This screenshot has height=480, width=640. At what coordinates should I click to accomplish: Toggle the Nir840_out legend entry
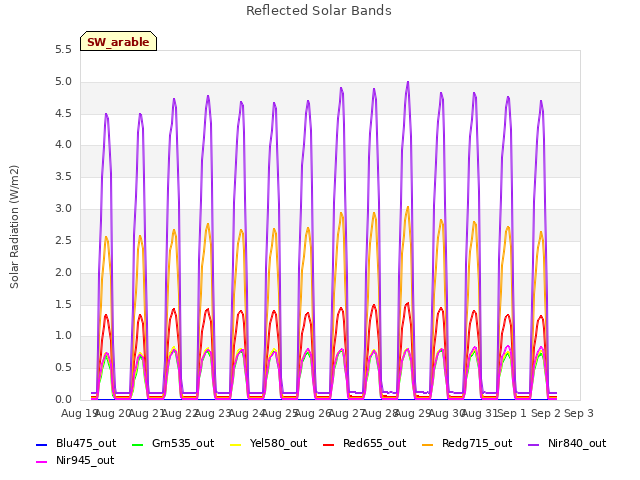pyautogui.click(x=567, y=444)
